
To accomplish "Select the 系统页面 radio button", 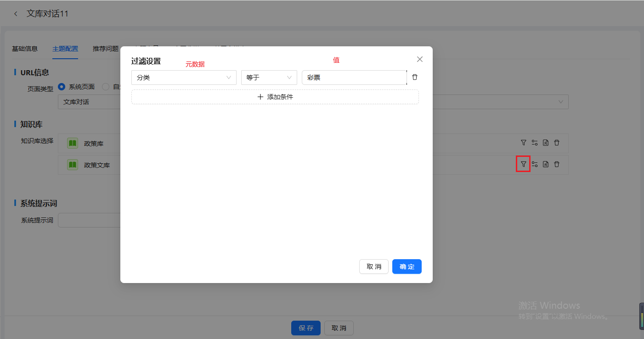I will coord(62,86).
